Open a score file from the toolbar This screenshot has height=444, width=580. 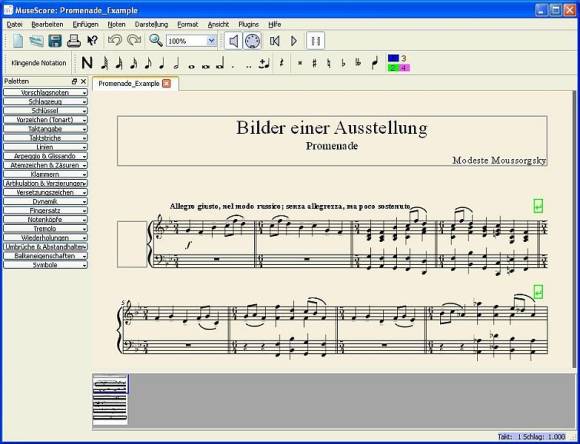pos(36,41)
